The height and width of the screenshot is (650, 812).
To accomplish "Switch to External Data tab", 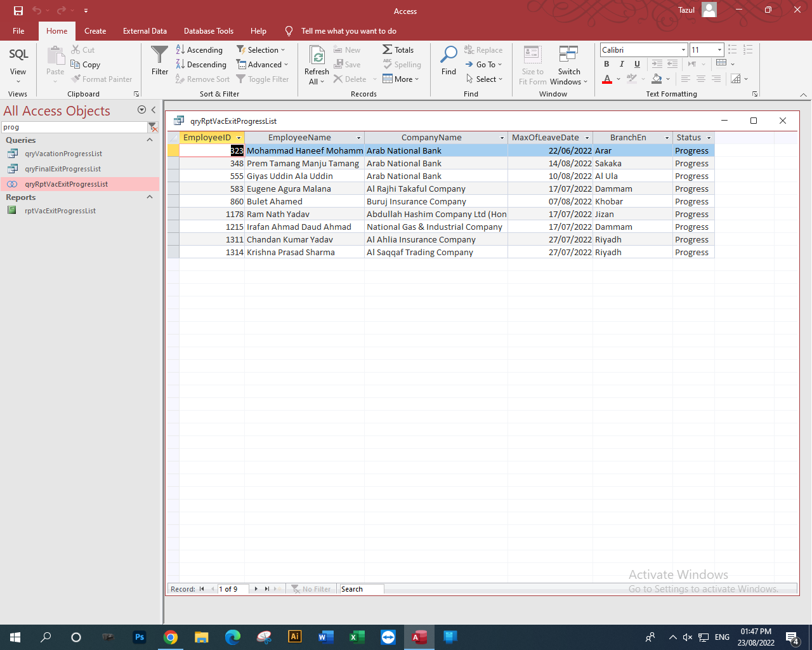I will click(x=145, y=30).
